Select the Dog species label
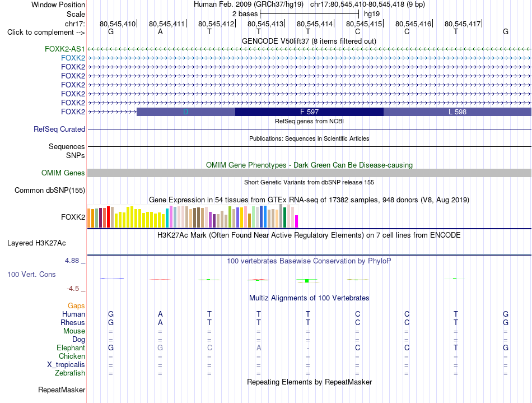 [78, 340]
